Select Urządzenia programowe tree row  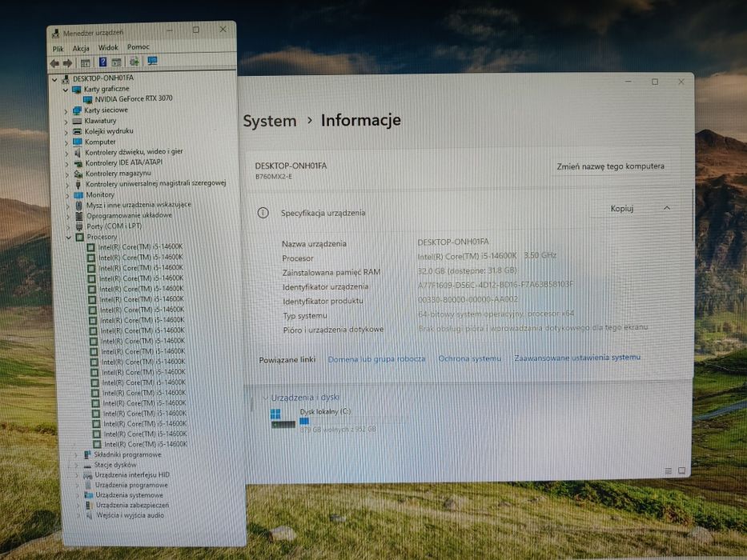(x=131, y=486)
